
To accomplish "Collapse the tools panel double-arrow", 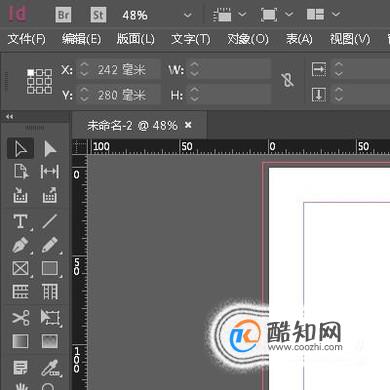I will (x=10, y=116).
